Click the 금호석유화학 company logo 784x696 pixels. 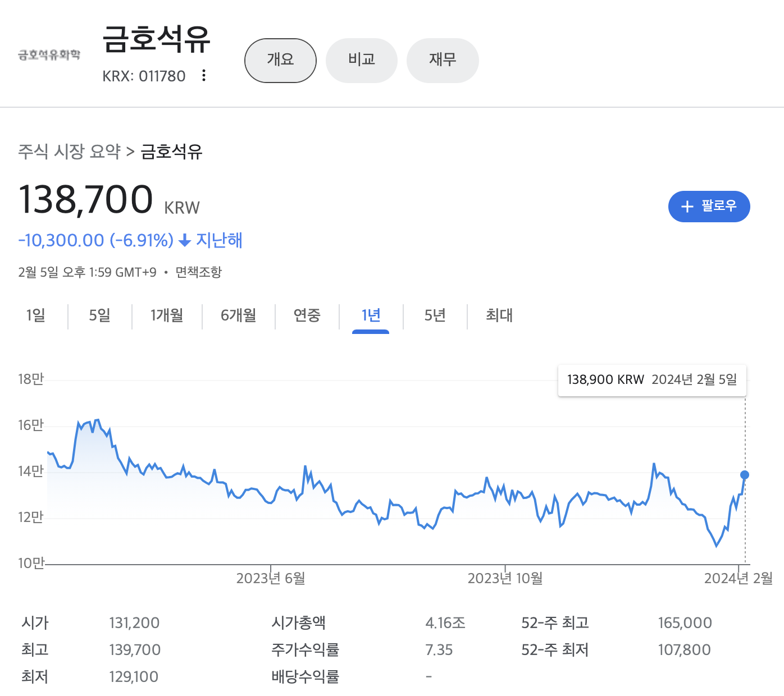click(49, 54)
